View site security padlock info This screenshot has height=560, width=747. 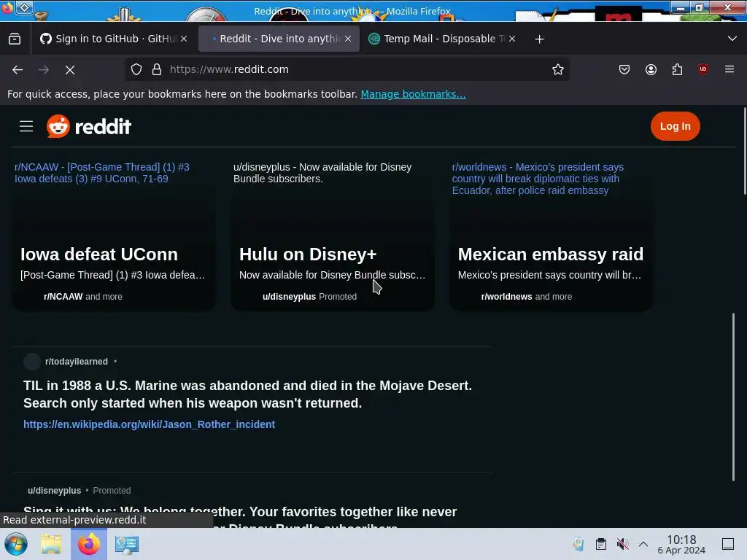[157, 69]
